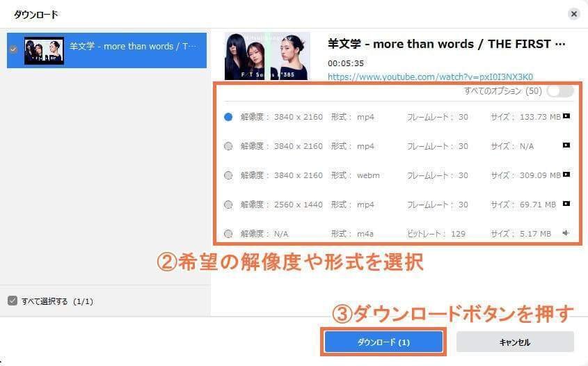Click size value 309.09 MB

point(540,175)
